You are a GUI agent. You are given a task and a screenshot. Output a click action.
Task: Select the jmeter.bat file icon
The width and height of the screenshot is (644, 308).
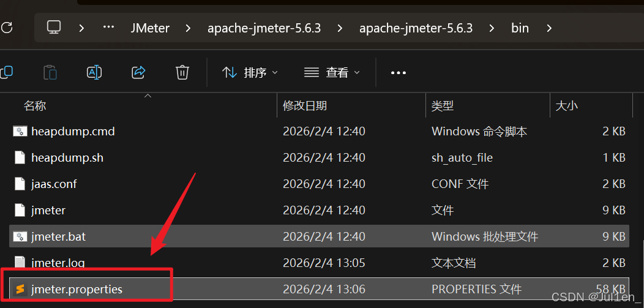pos(20,236)
